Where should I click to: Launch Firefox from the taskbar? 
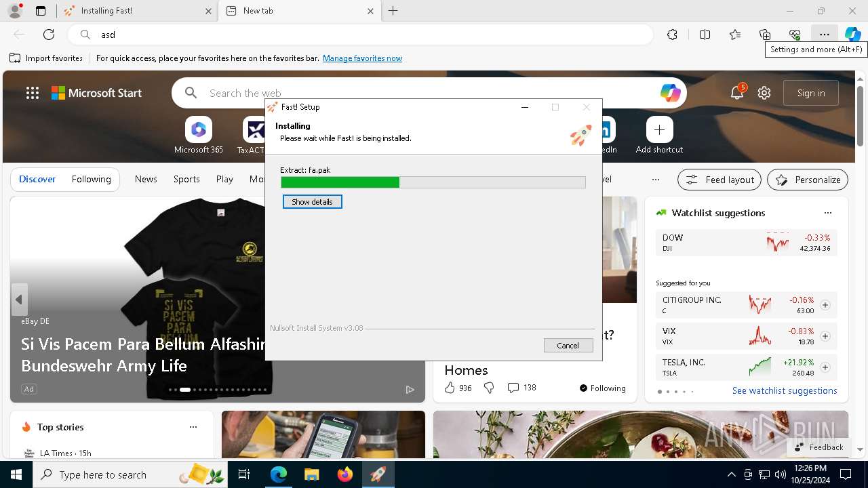click(x=345, y=474)
